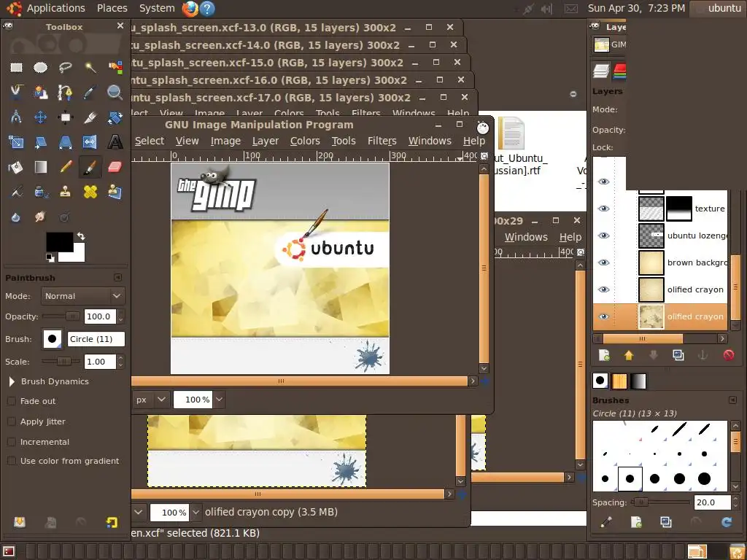
Task: Activate the Select by Color tool
Action: [x=115, y=67]
